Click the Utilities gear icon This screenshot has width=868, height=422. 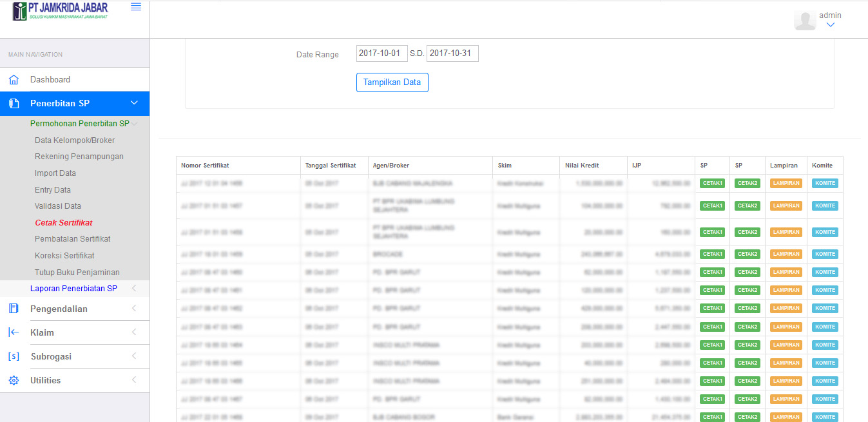pos(14,381)
